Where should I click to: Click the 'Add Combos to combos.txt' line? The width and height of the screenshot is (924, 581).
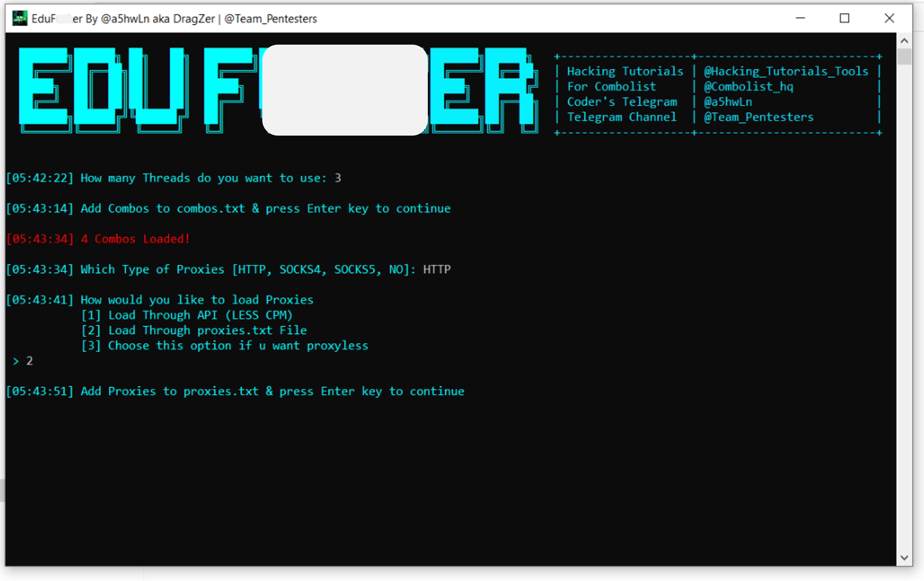coord(228,209)
